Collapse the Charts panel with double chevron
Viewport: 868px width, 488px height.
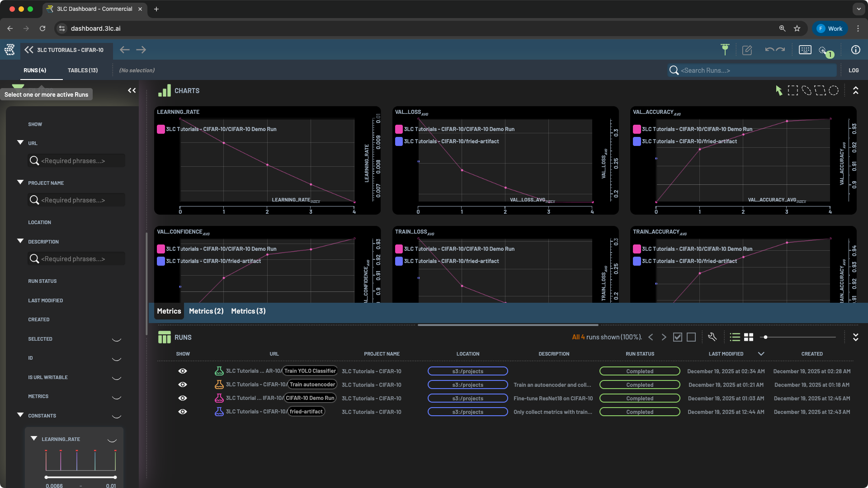(855, 90)
